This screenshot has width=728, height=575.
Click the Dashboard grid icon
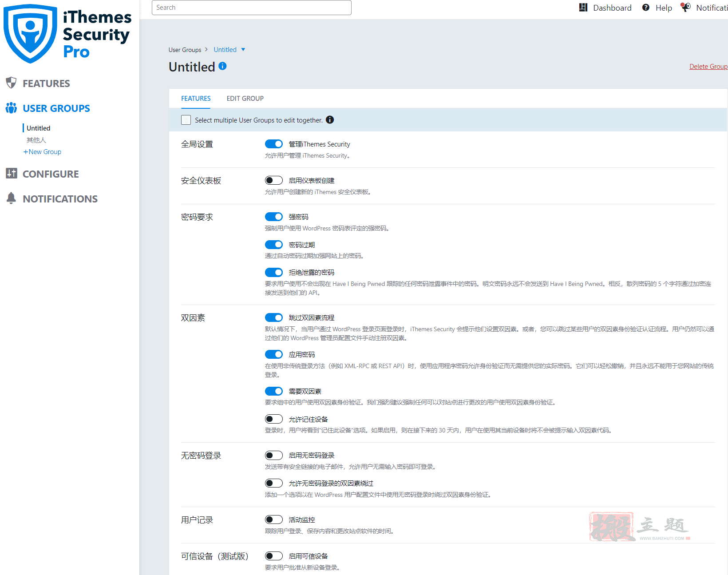(x=583, y=8)
